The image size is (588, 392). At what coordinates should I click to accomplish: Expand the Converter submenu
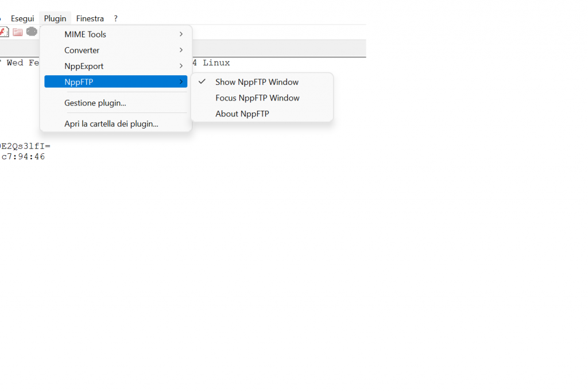pos(116,50)
